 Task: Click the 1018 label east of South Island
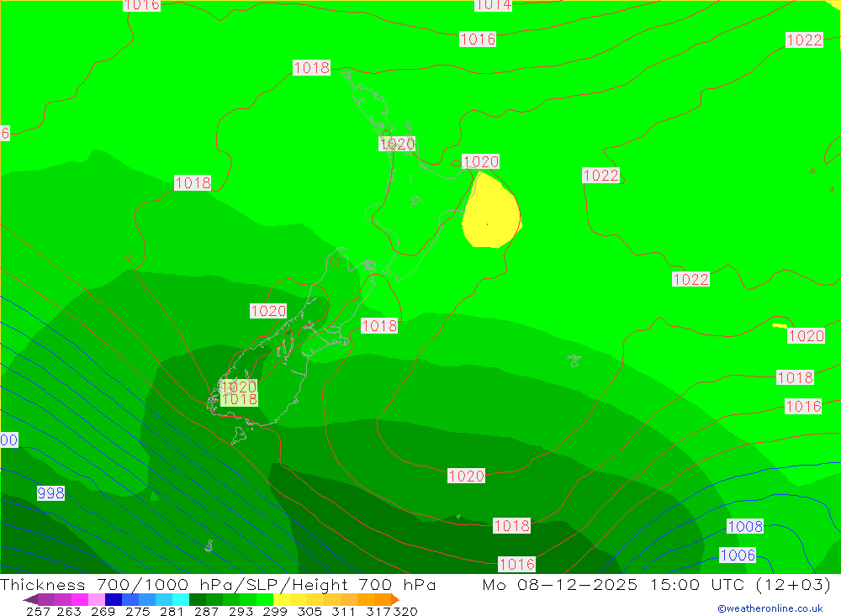[x=379, y=325]
